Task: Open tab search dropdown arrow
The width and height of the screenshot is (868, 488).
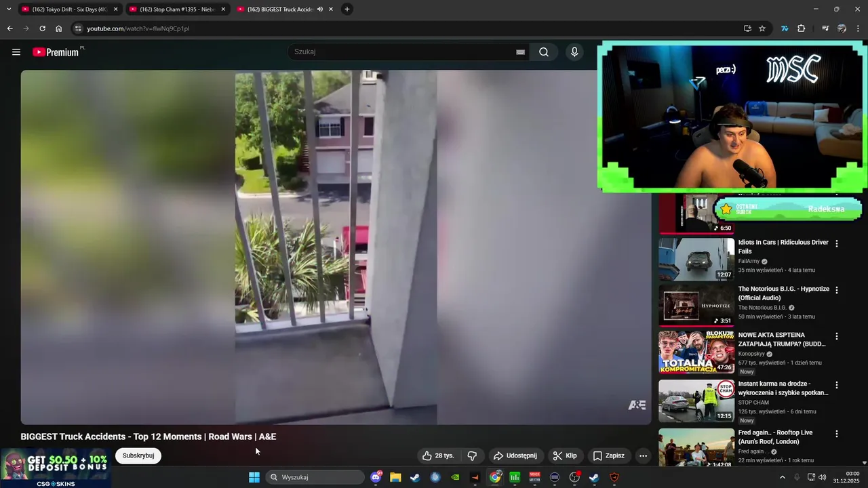Action: 8,9
